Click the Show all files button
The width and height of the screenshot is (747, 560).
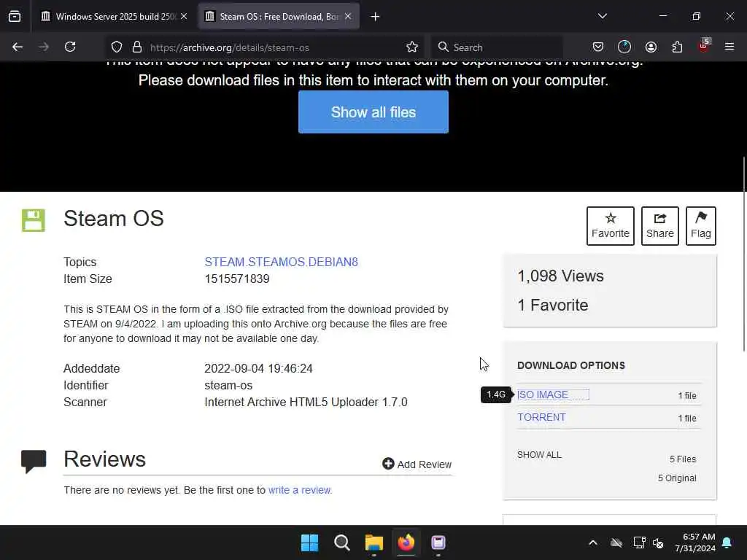373,112
